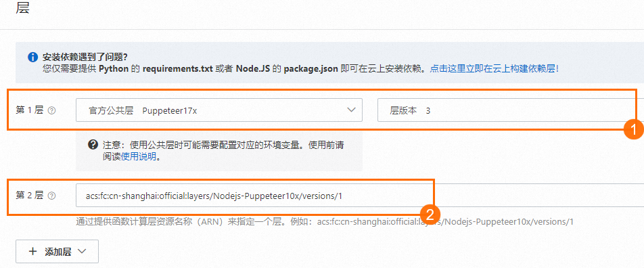Click help icon next to 第 1 层

point(51,110)
